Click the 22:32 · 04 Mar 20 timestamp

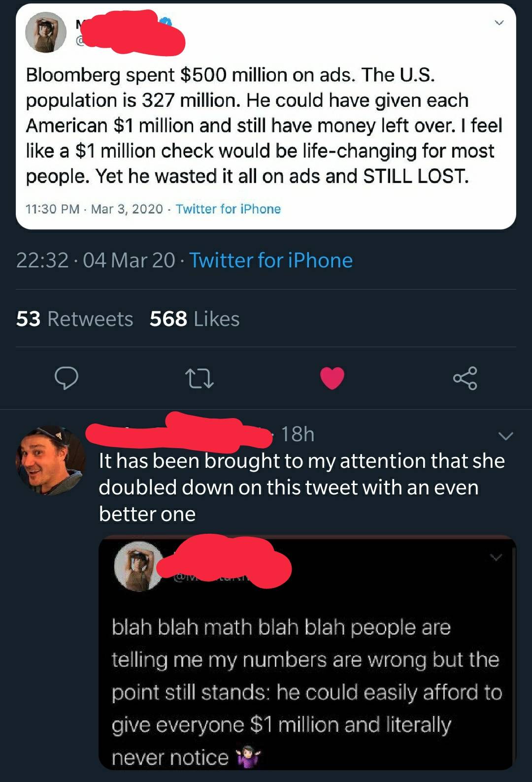coord(96,260)
